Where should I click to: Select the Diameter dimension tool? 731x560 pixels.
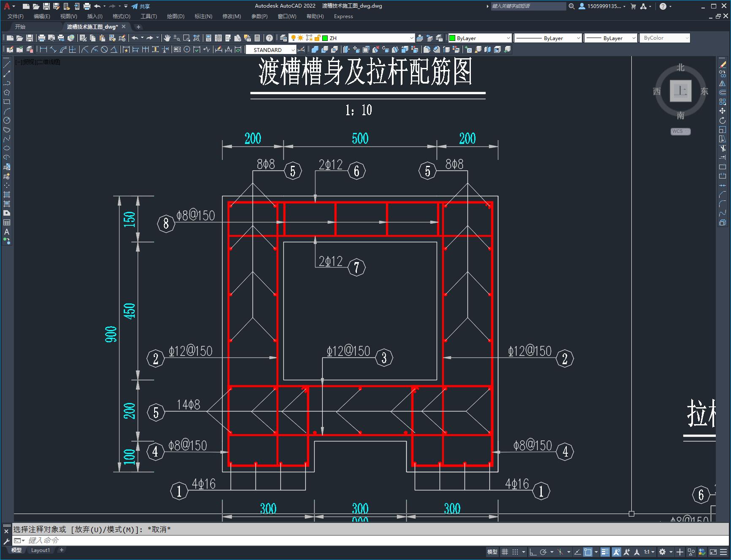tap(104, 49)
